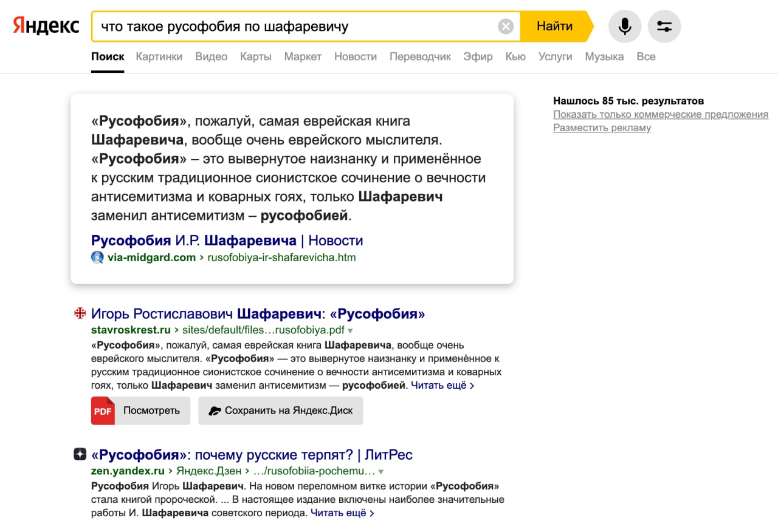
Task: Open the Переводчик tab
Action: pyautogui.click(x=421, y=56)
